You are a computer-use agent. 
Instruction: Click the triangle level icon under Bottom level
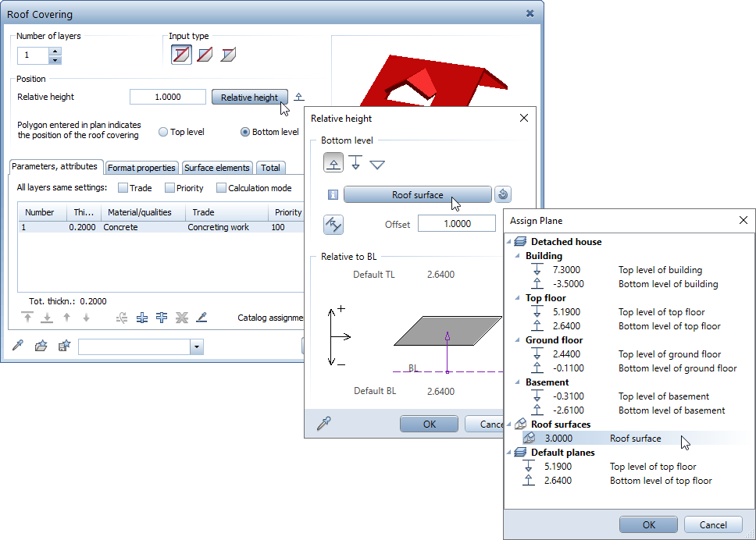coord(377,164)
